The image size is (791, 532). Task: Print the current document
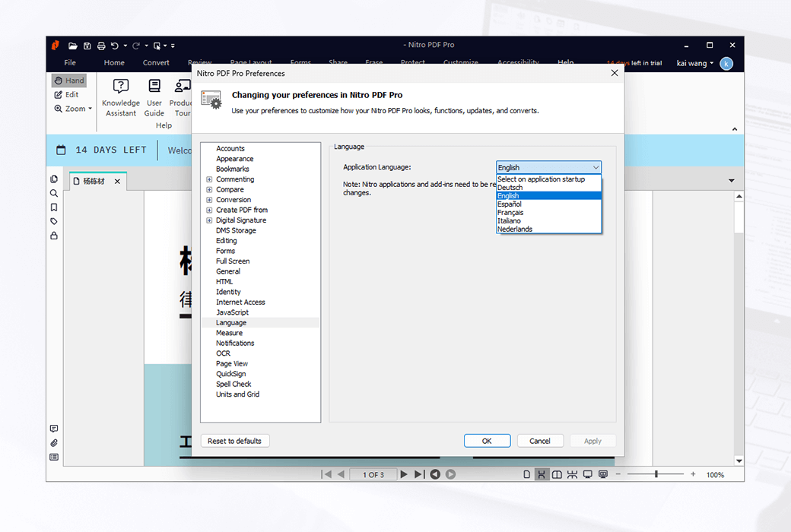[x=100, y=45]
